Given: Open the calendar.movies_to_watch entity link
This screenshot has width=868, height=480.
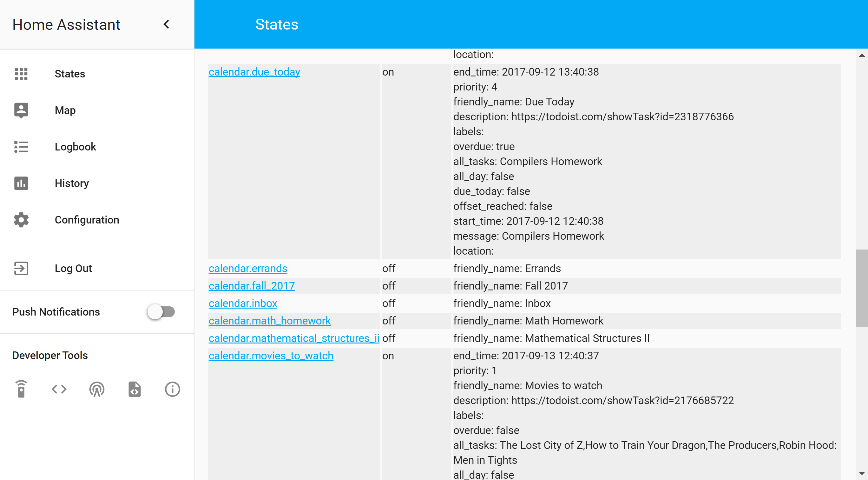Looking at the screenshot, I should coord(271,356).
